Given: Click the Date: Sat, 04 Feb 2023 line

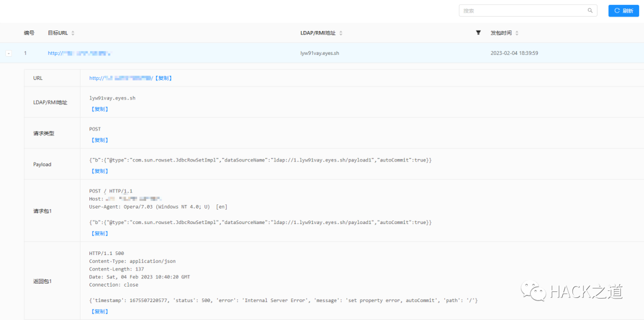Looking at the screenshot, I should [x=140, y=277].
